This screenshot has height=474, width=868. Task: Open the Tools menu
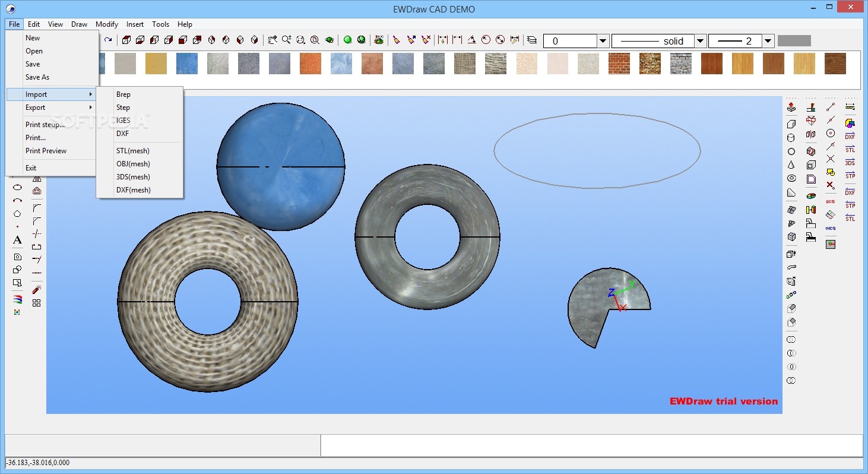coord(161,24)
